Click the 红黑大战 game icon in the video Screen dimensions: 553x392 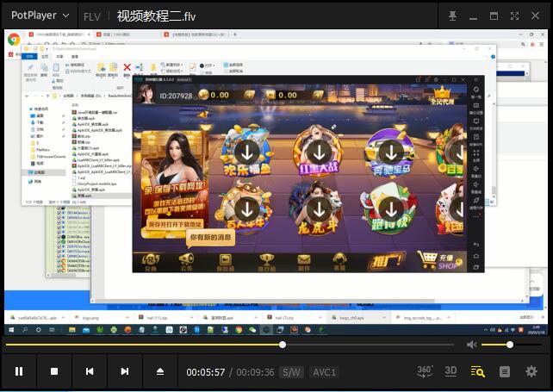(x=319, y=151)
